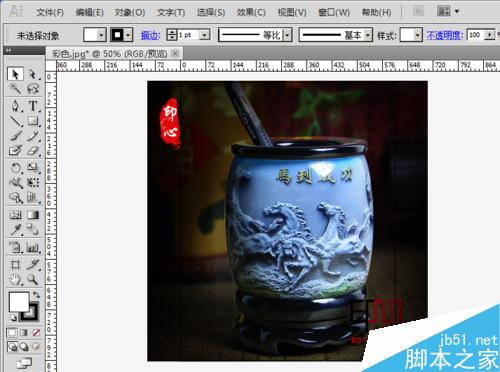Screen dimensions: 500x372
Task: Launch Bridge from the menu bar button
Action: 418,11
